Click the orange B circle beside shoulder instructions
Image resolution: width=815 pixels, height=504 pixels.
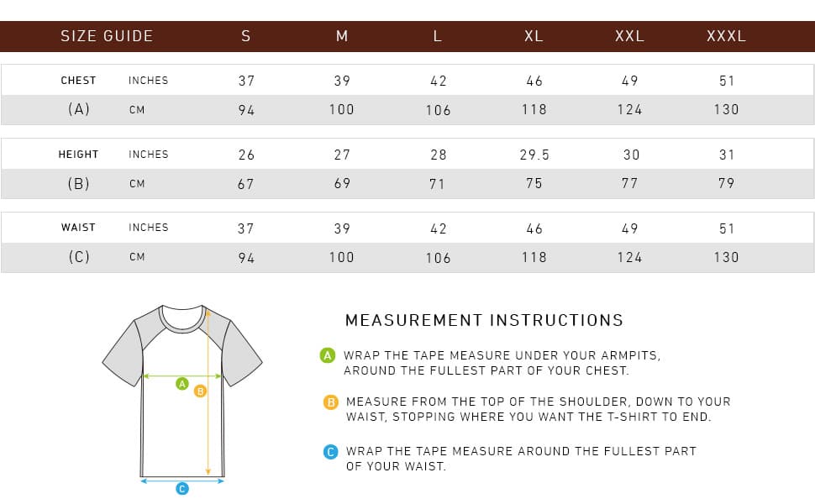(x=331, y=402)
